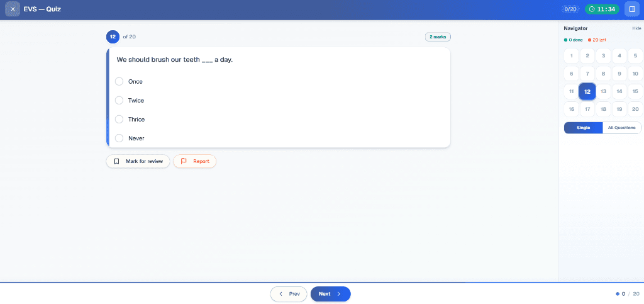Go to question 20 in navigator
This screenshot has height=304, width=644.
[x=635, y=109]
